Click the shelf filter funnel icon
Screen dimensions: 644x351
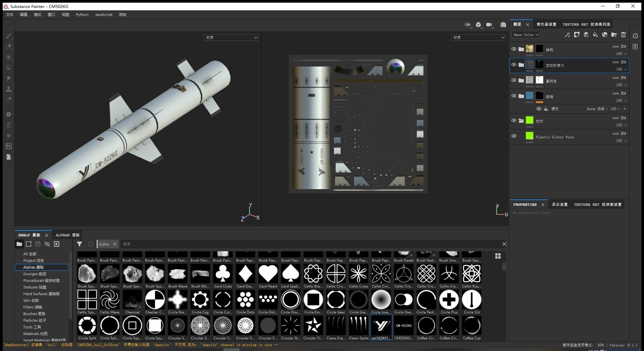click(80, 244)
